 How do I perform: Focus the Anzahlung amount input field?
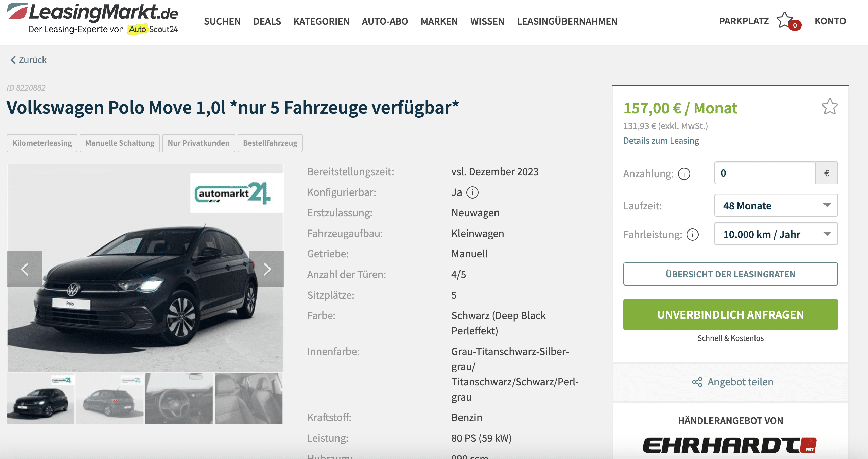(765, 173)
